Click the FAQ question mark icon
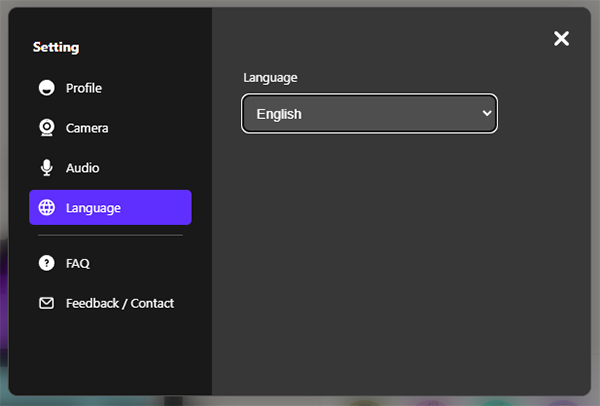 47,263
